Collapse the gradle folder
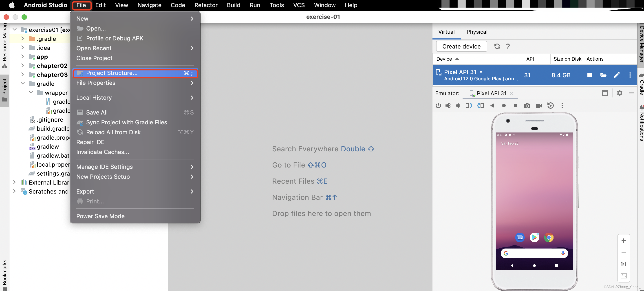The width and height of the screenshot is (644, 291). coord(22,84)
